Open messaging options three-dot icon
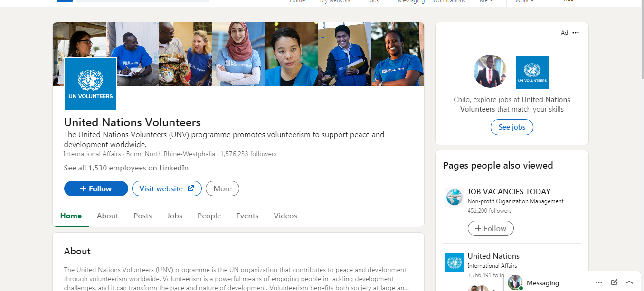This screenshot has height=291, width=644. coord(599,282)
